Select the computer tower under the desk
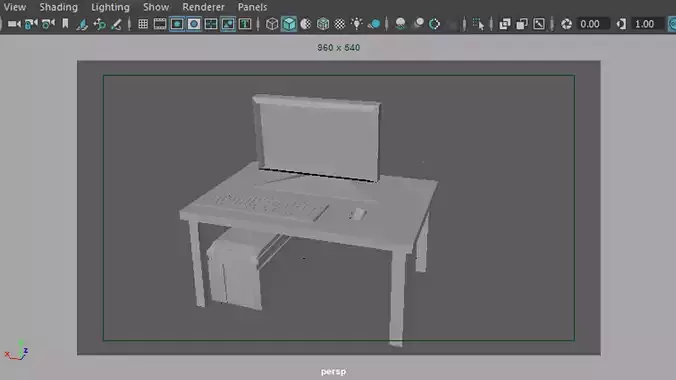The image size is (676, 380). pos(236,272)
